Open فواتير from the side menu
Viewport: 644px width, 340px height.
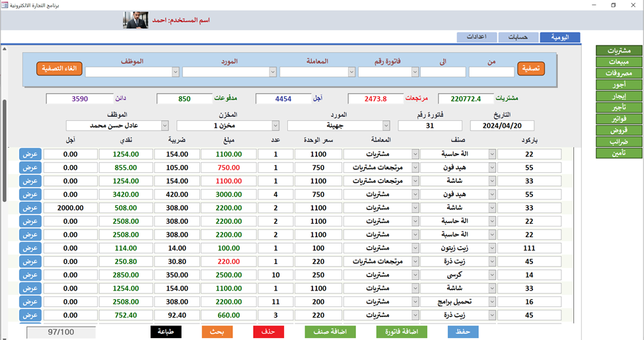tap(619, 119)
